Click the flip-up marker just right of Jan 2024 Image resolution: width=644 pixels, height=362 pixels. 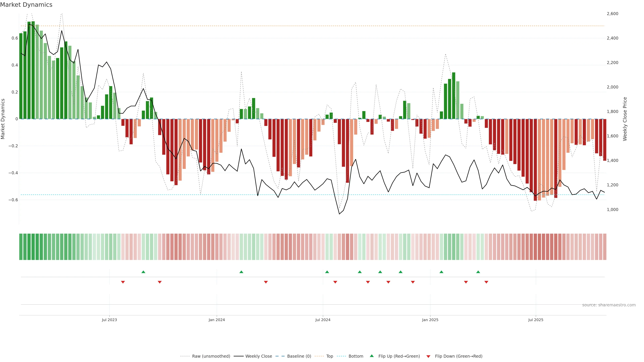[241, 272]
